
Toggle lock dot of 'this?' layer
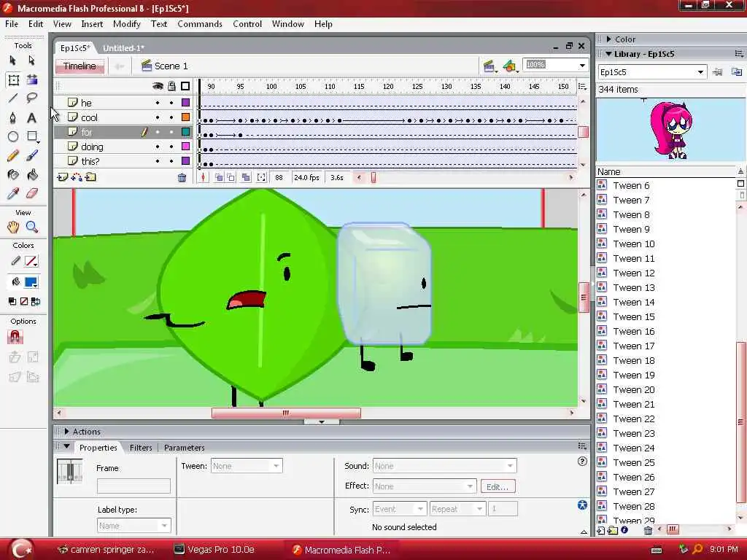coord(171,161)
